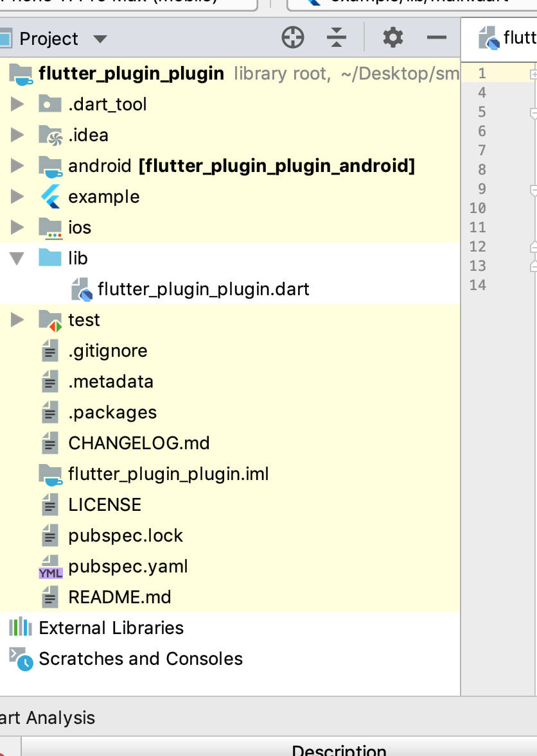Screen dimensions: 537x756
Task: Click the module icon of flutter_plugin_plugin.iml
Action: click(50, 475)
